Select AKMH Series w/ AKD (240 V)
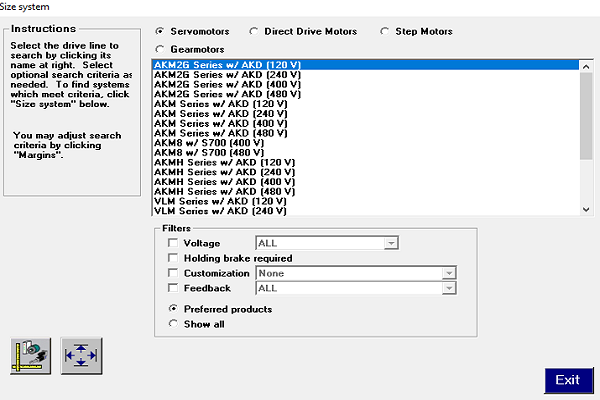600x400 pixels. pyautogui.click(x=366, y=172)
